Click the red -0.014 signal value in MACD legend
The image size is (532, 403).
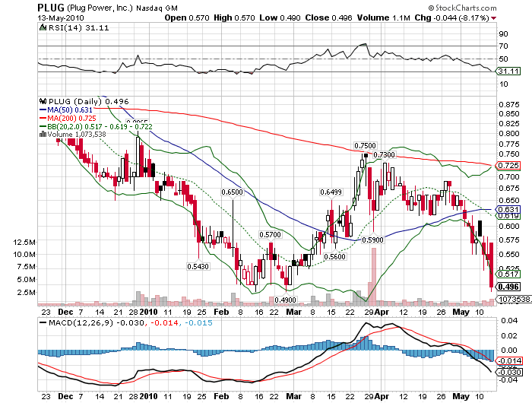(x=164, y=322)
